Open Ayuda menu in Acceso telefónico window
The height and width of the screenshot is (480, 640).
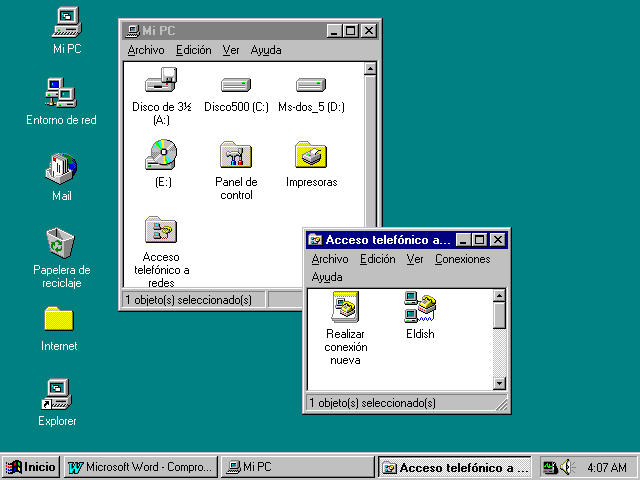pyautogui.click(x=327, y=277)
